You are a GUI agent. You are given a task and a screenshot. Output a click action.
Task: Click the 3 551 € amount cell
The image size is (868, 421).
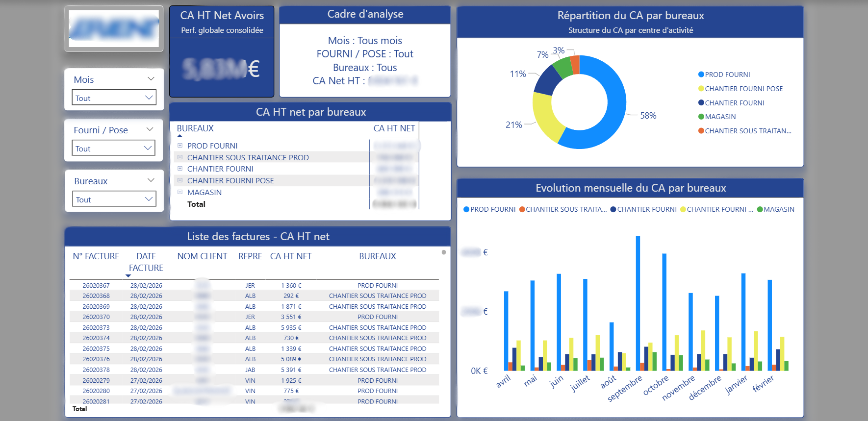tap(291, 317)
